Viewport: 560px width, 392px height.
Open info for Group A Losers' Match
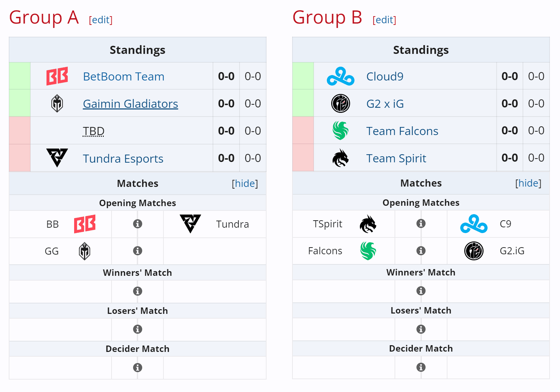[x=137, y=329]
